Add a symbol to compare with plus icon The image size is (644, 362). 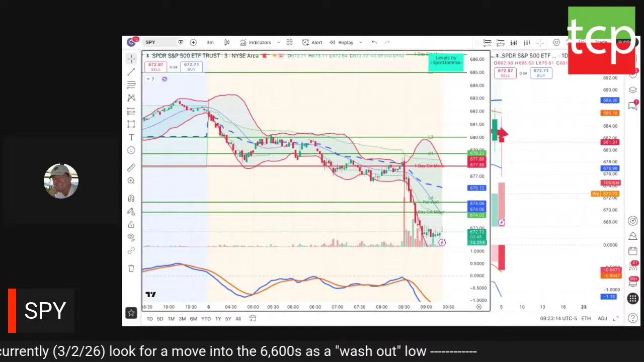(x=193, y=42)
